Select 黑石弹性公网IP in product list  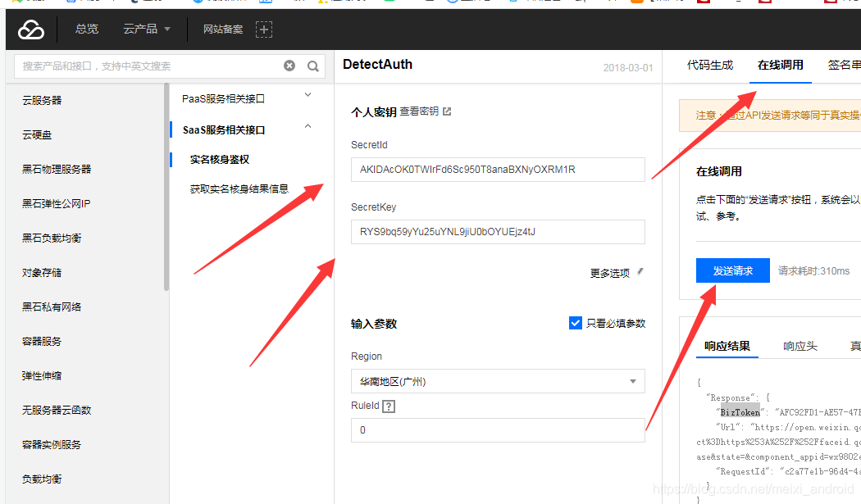(x=56, y=204)
